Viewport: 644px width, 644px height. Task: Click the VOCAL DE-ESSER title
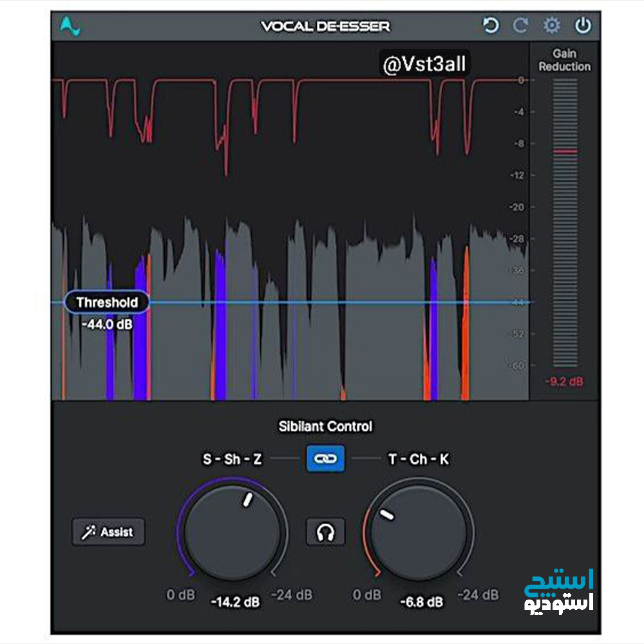coord(325,26)
